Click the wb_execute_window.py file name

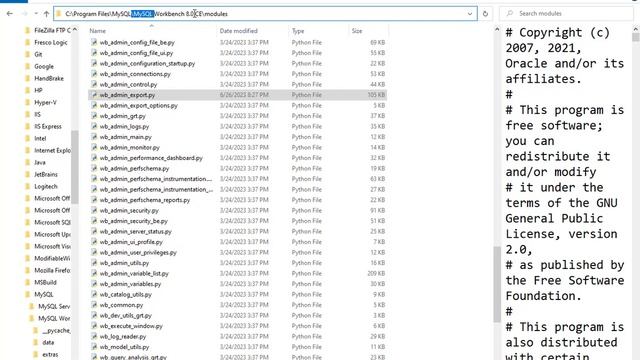(131, 326)
